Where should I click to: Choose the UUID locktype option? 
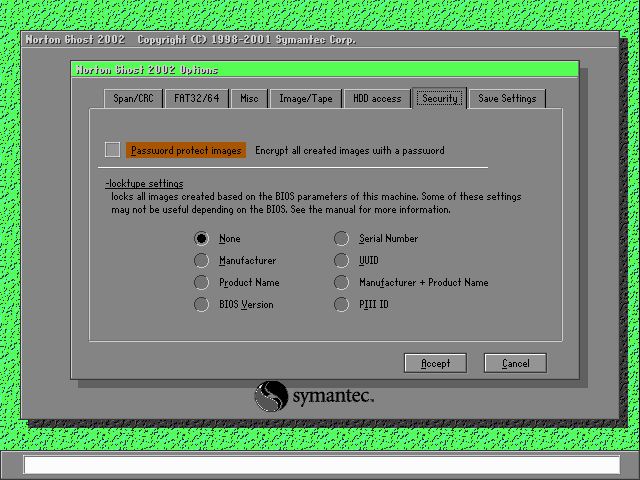(341, 260)
